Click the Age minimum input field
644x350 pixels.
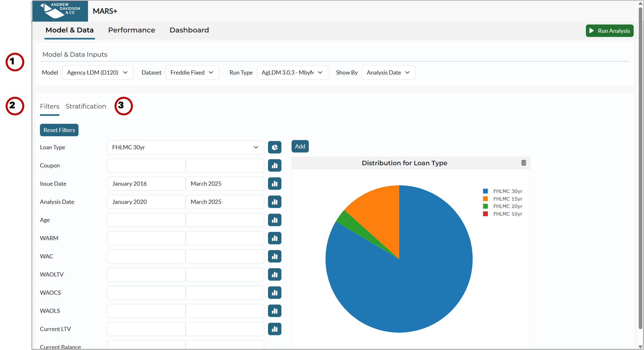[x=146, y=220]
